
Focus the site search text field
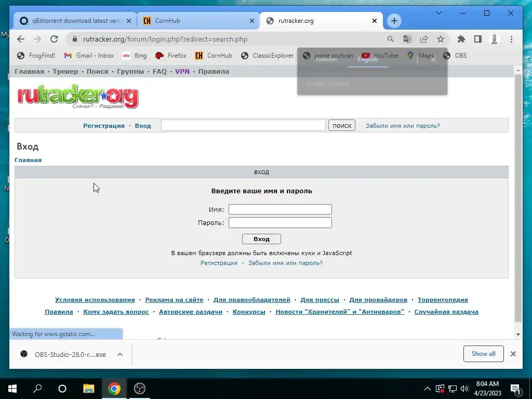[243, 125]
